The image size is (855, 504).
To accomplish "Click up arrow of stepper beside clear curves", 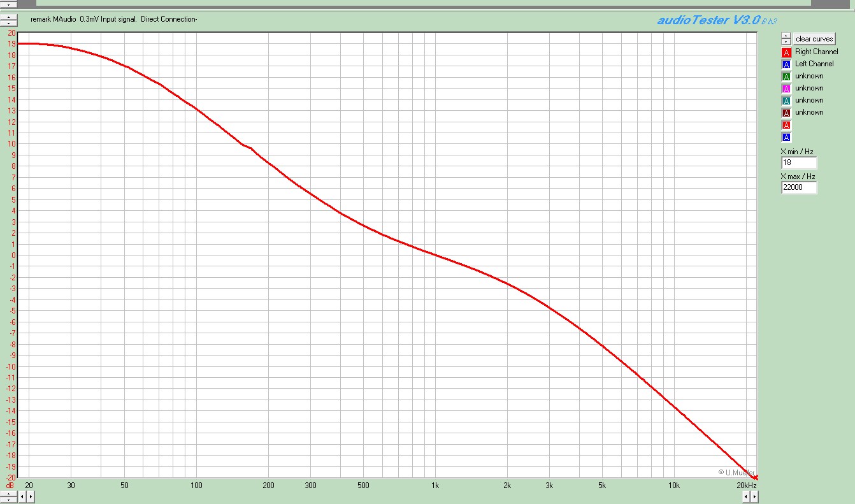I will (x=786, y=36).
